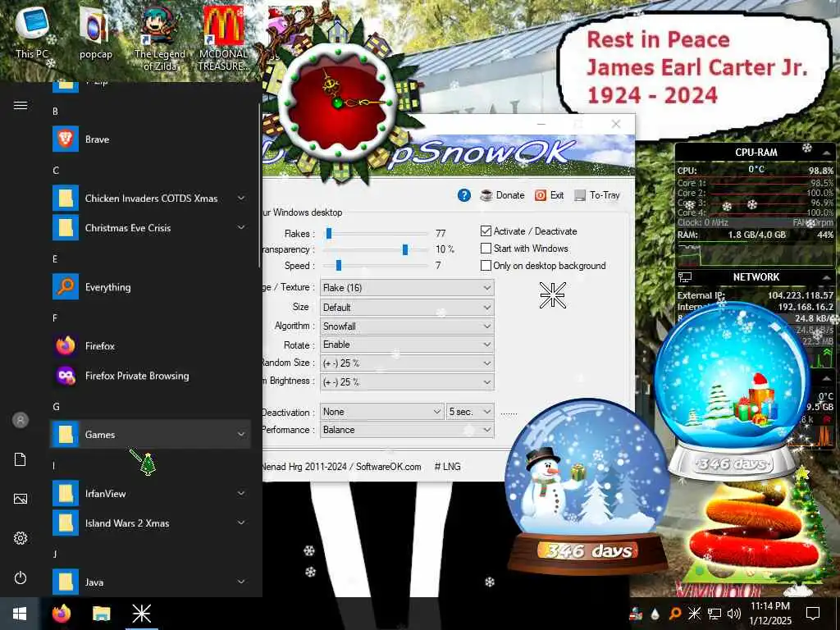The width and height of the screenshot is (840, 630).
Task: Open the Deactivation dropdown showing None
Action: tap(382, 412)
